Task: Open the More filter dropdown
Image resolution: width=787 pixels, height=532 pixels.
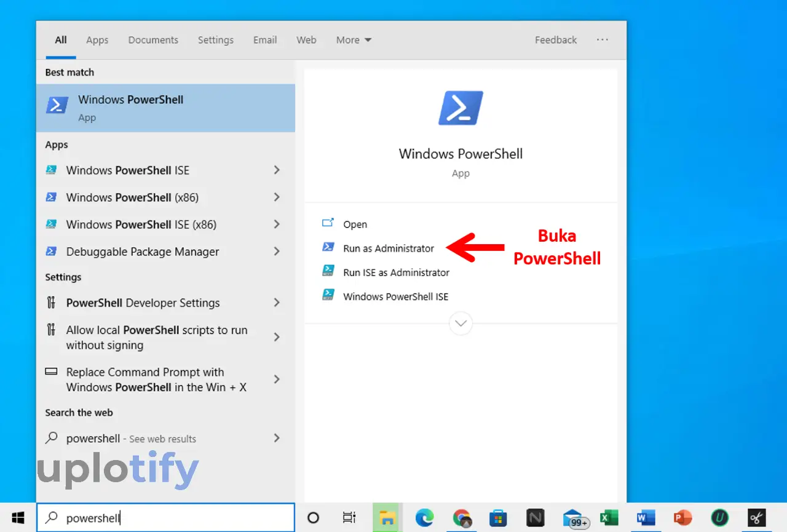Action: [x=354, y=40]
